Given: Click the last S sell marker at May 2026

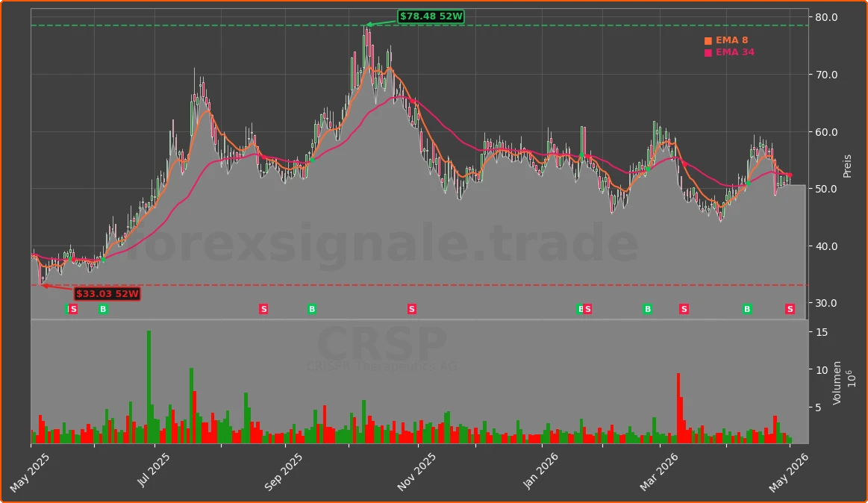Looking at the screenshot, I should coord(790,309).
